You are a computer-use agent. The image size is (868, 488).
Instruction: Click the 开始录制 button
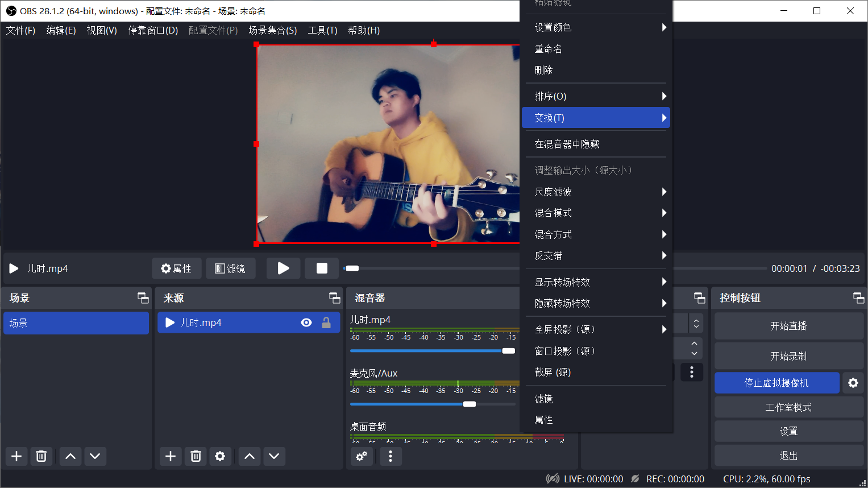(788, 356)
